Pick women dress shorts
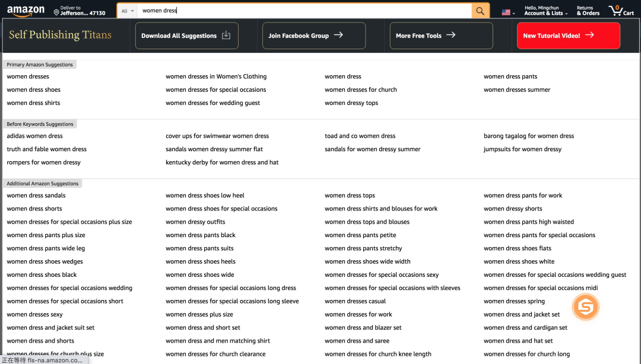The width and height of the screenshot is (641, 364). click(34, 209)
